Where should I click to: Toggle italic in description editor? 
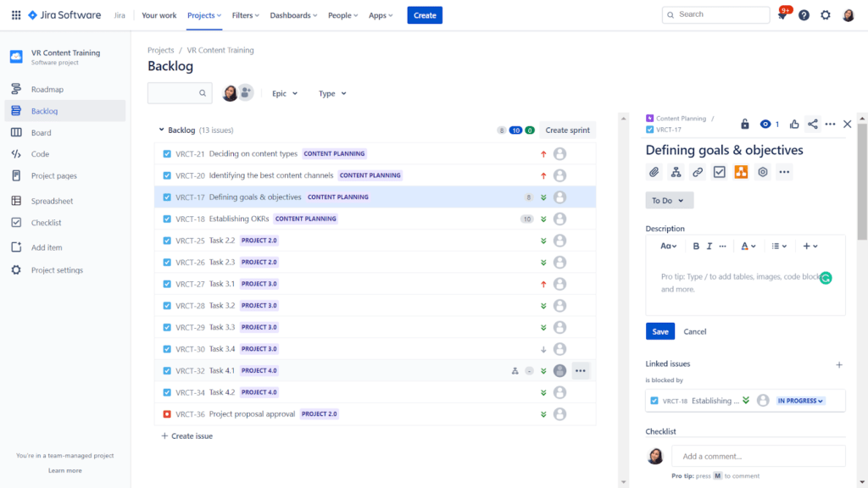click(x=709, y=247)
